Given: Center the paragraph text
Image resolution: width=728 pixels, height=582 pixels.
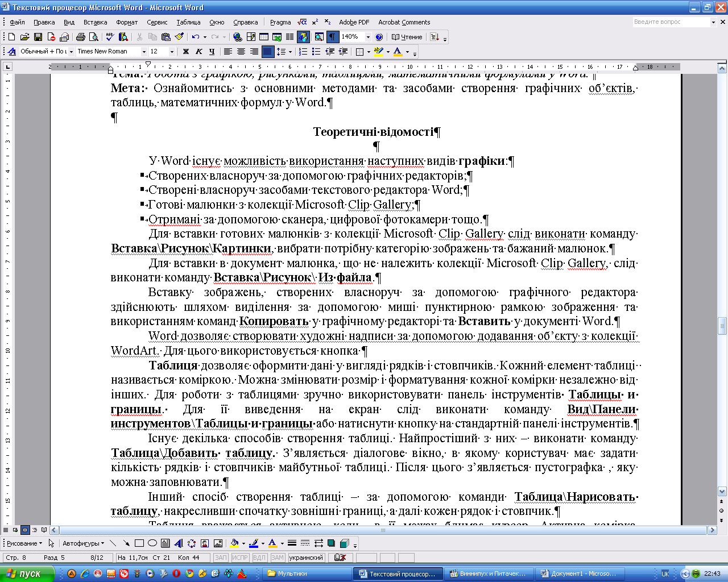Looking at the screenshot, I should click(241, 51).
